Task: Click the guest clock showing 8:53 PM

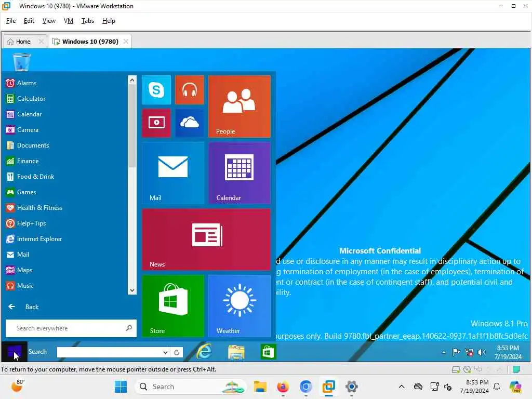Action: coord(508,352)
